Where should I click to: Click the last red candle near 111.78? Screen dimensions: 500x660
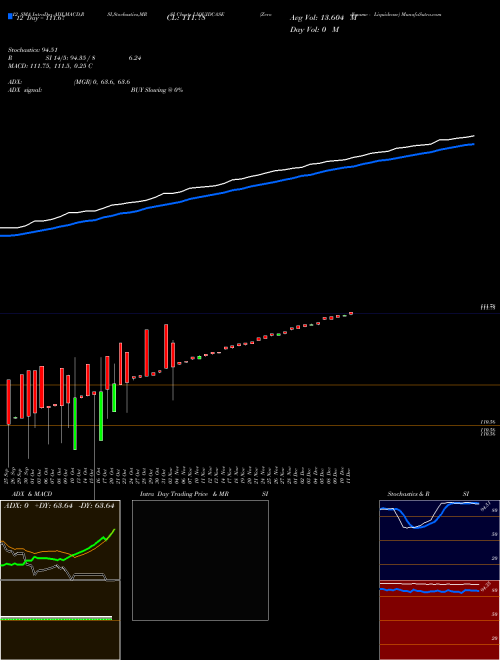351,314
